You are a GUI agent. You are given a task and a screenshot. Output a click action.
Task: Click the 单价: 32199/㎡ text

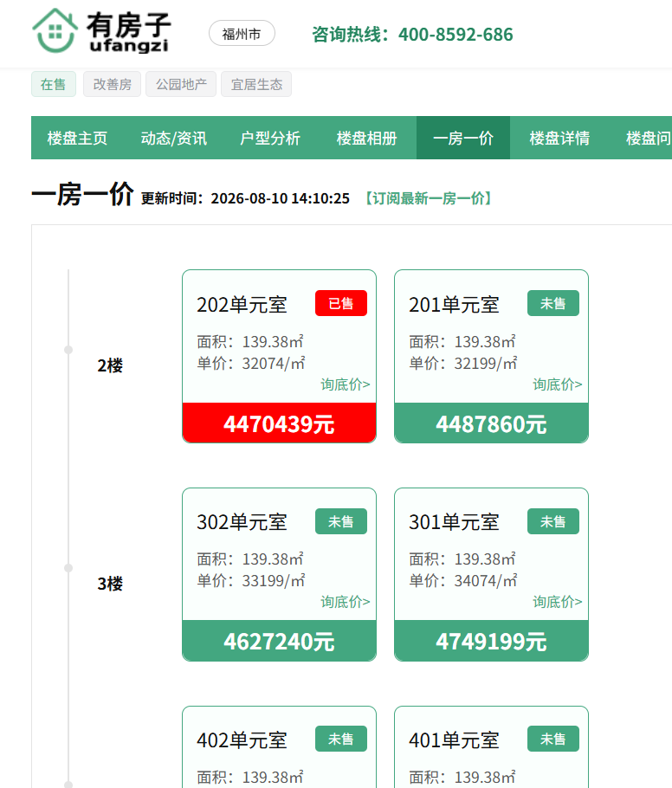[463, 364]
